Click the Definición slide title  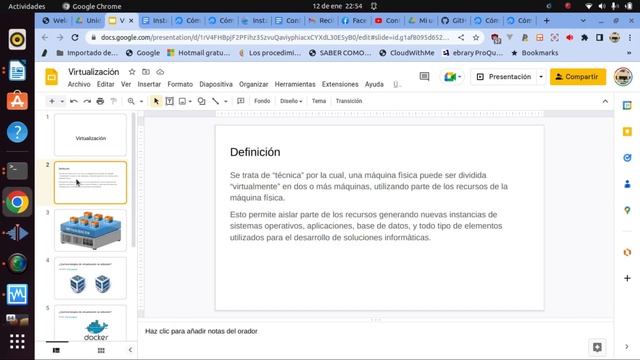[255, 152]
